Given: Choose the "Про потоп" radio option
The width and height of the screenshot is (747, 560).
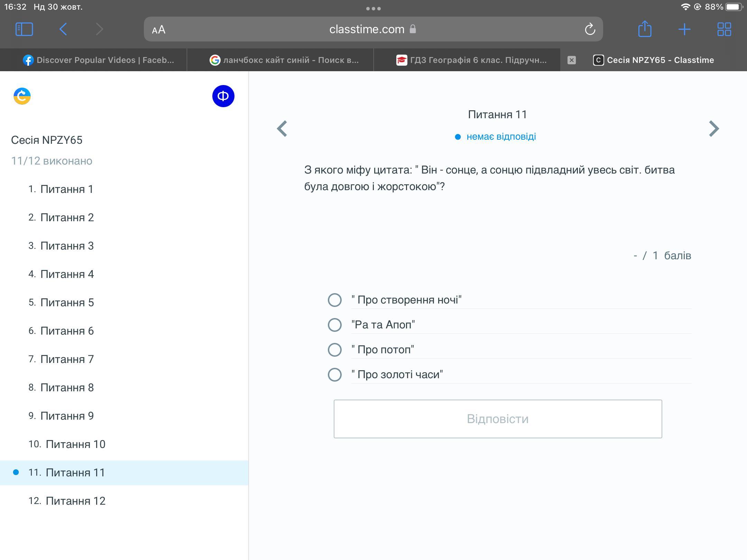Looking at the screenshot, I should (335, 349).
